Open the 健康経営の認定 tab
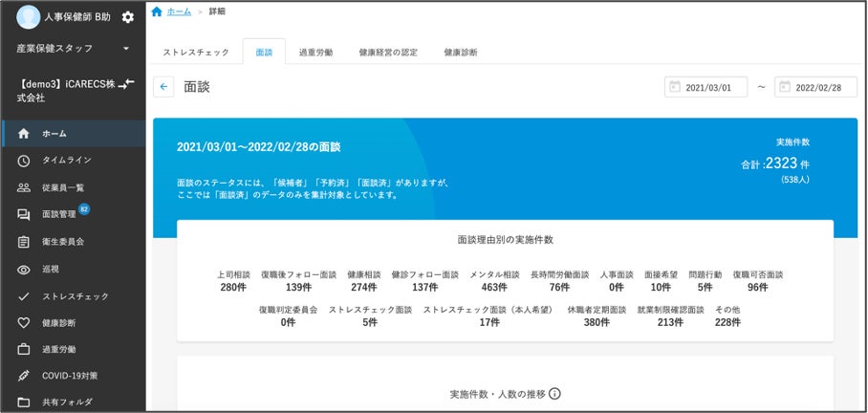Screen dimensions: 868x413 [388, 53]
